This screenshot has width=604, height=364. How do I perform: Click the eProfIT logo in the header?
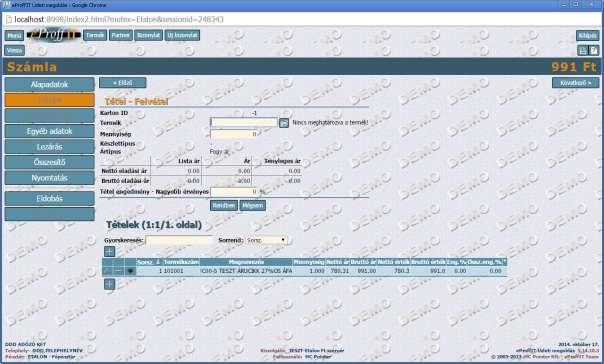[x=54, y=35]
